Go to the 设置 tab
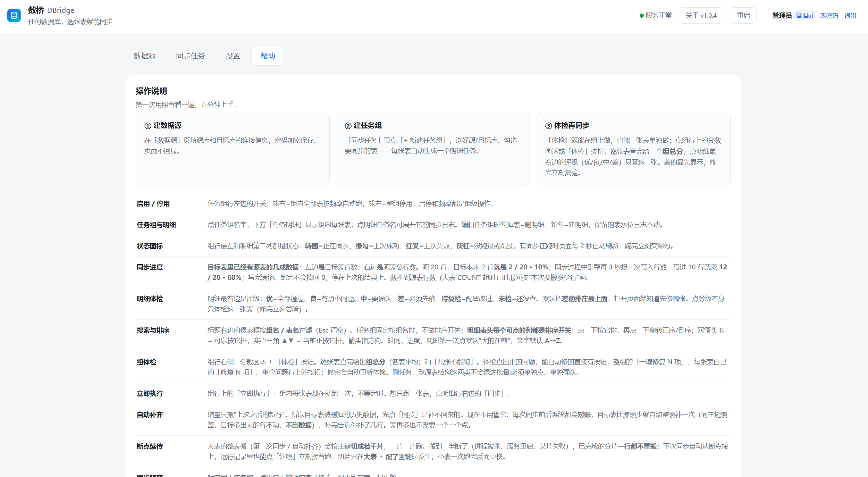The width and height of the screenshot is (868, 477). 233,56
